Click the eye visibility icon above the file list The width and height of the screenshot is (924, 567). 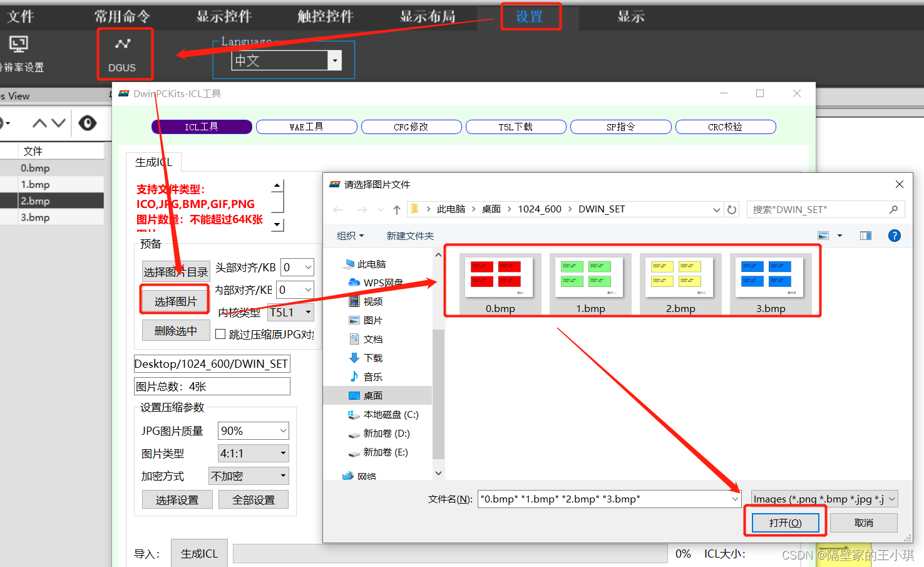click(x=88, y=123)
